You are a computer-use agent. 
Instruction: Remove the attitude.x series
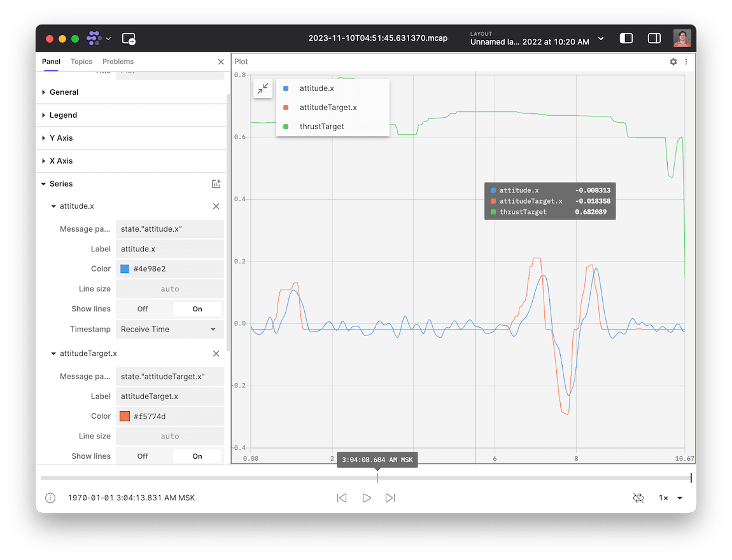pos(216,206)
